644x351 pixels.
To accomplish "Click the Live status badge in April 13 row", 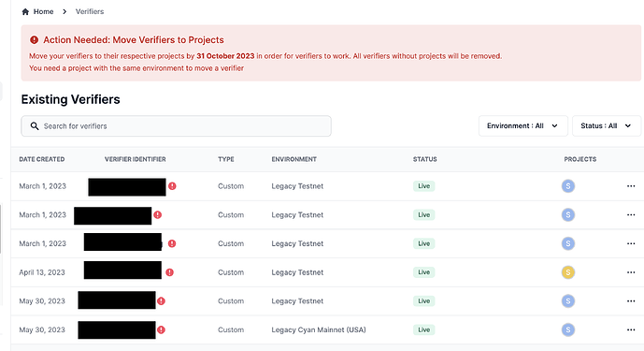I will [x=423, y=272].
